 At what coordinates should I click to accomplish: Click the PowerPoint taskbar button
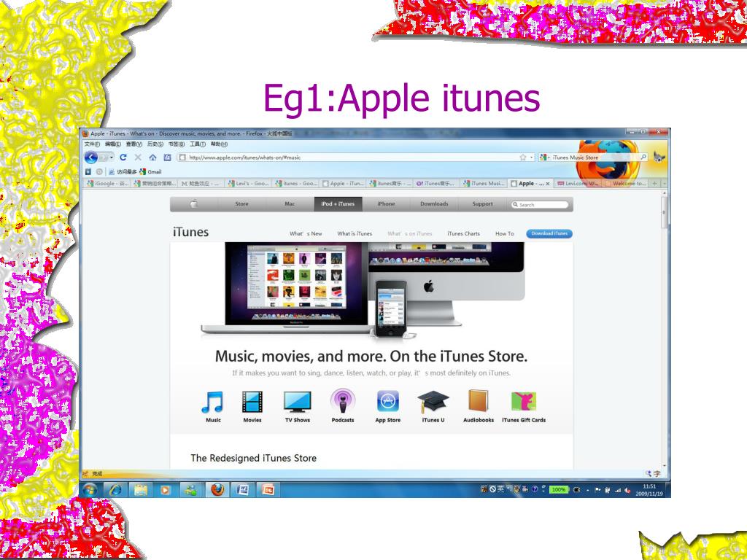268,489
